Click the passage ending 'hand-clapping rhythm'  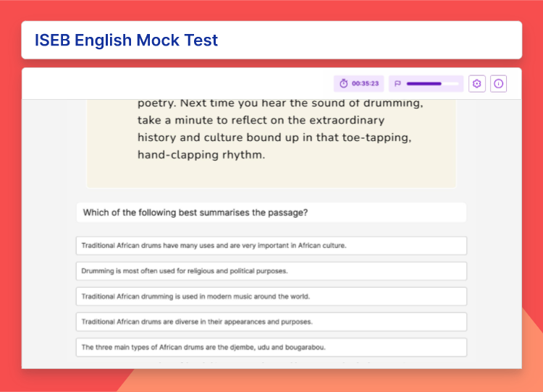coord(201,155)
